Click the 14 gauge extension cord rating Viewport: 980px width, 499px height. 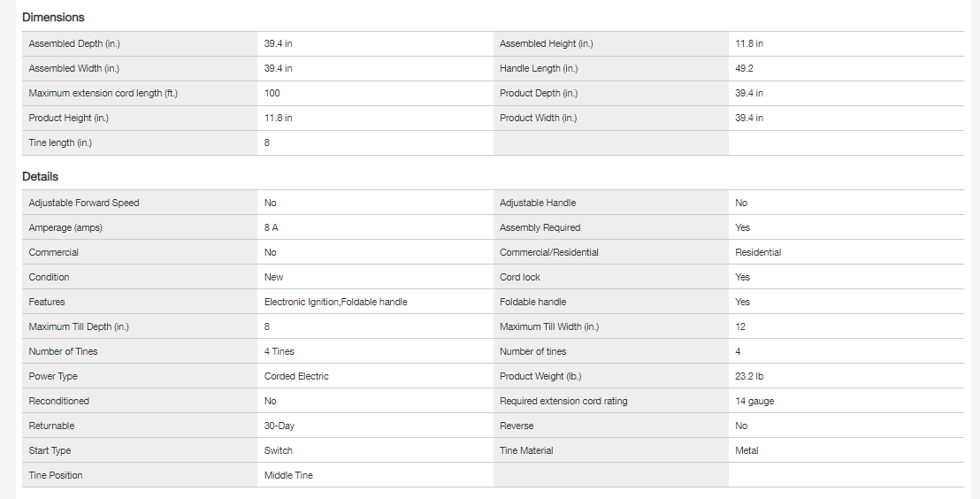pyautogui.click(x=754, y=401)
